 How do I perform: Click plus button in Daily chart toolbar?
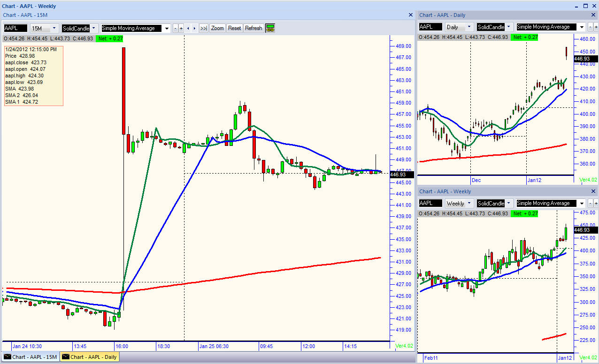[x=596, y=27]
